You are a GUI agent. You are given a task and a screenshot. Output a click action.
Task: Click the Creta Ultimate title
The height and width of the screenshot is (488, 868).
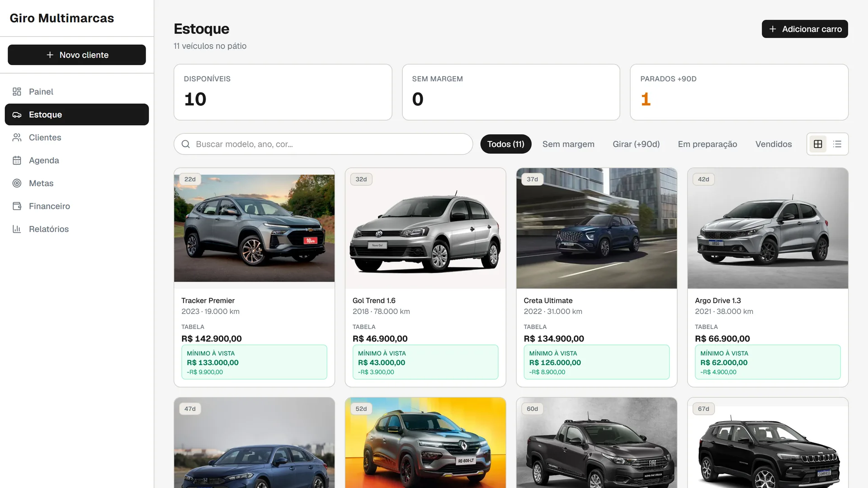[x=548, y=300]
